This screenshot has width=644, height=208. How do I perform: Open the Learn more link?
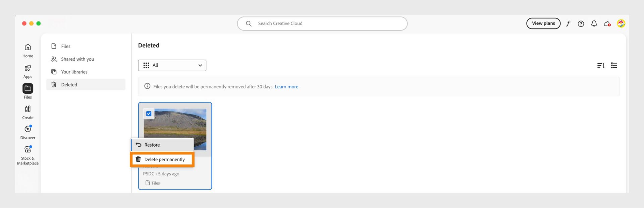point(286,87)
